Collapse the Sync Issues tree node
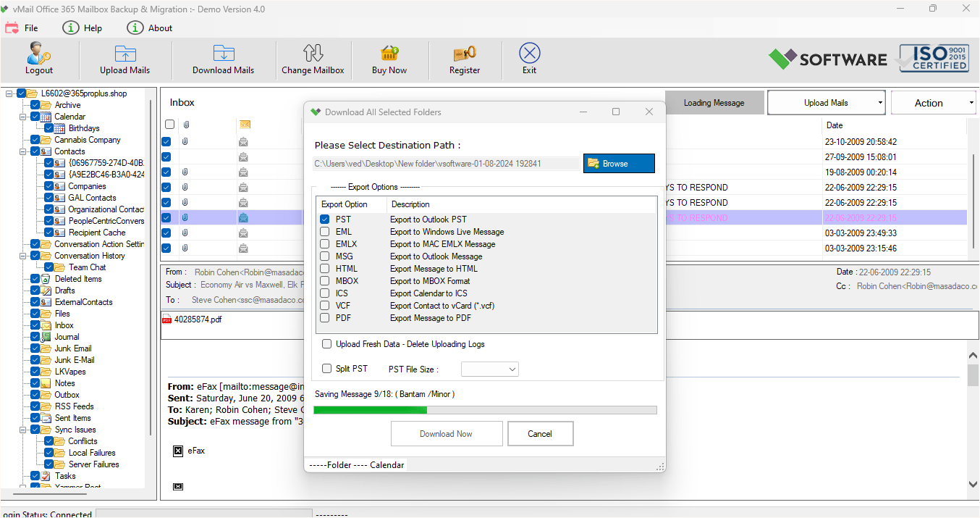The image size is (980, 518). click(x=23, y=430)
